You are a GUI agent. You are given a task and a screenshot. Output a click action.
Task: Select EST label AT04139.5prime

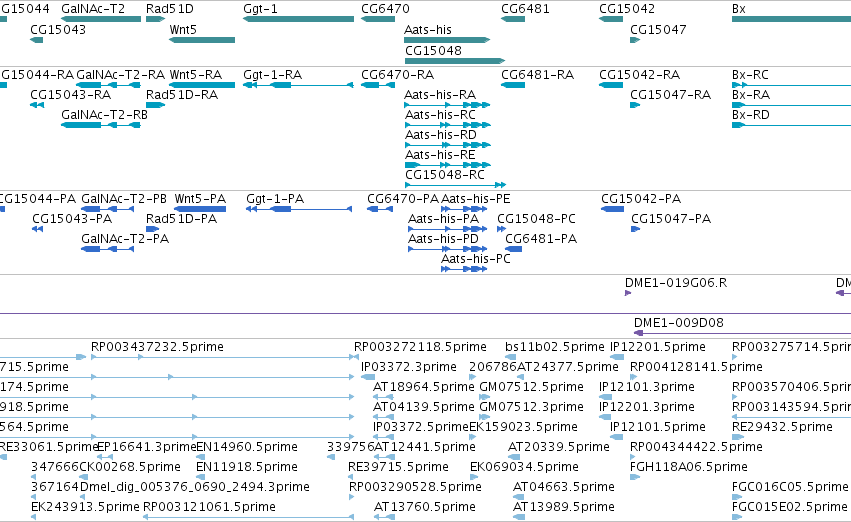pyautogui.click(x=424, y=408)
